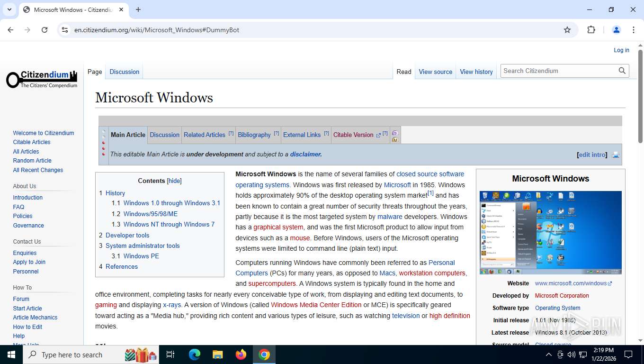Select the Bibliography subpage tab
The height and width of the screenshot is (364, 644).
254,135
